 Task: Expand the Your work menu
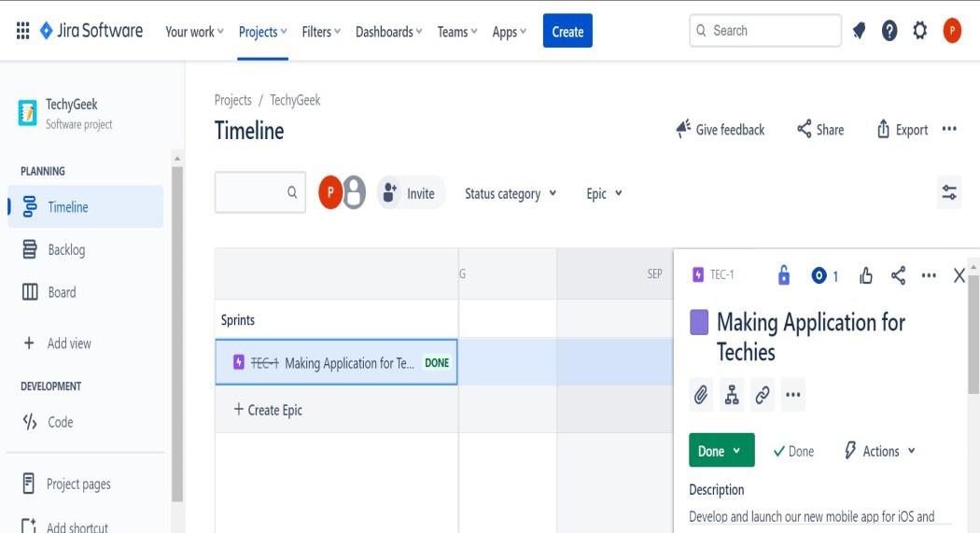click(194, 31)
